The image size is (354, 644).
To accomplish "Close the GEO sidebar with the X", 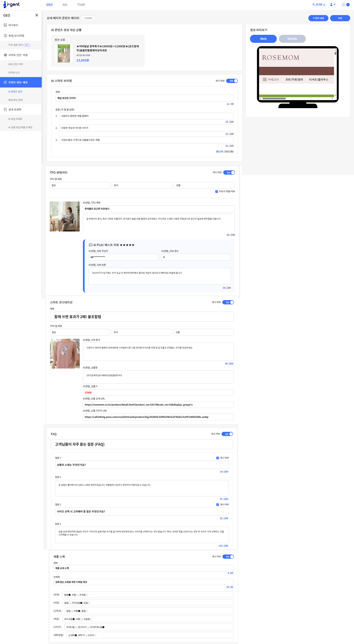I will point(37,15).
